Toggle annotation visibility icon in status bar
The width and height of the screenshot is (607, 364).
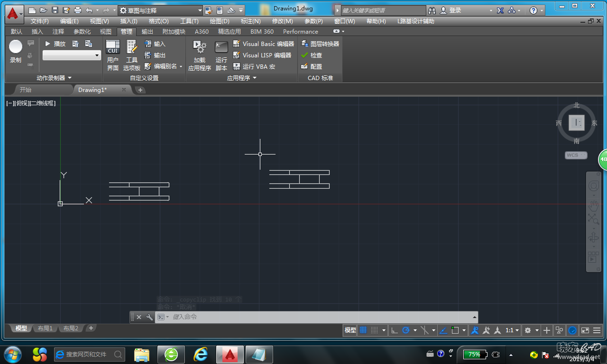(x=474, y=330)
